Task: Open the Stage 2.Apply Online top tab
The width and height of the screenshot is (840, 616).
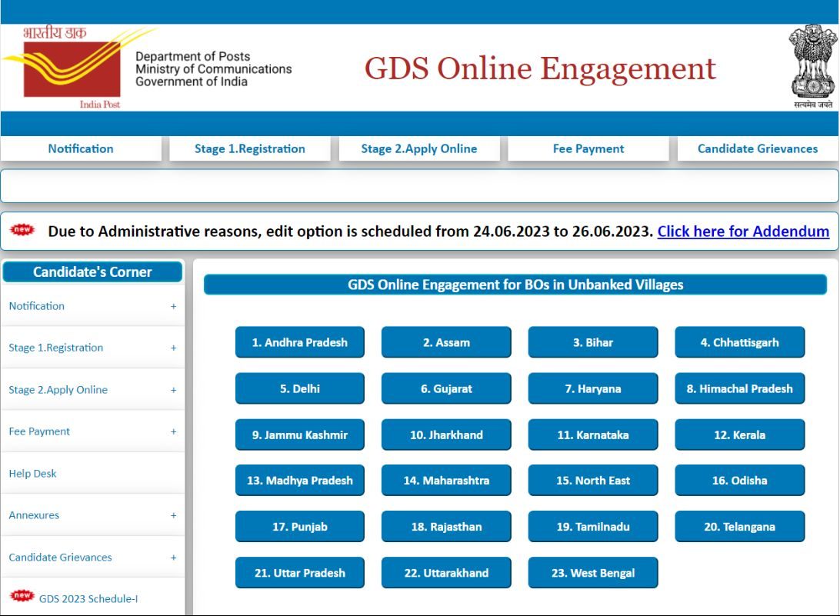Action: (x=419, y=148)
